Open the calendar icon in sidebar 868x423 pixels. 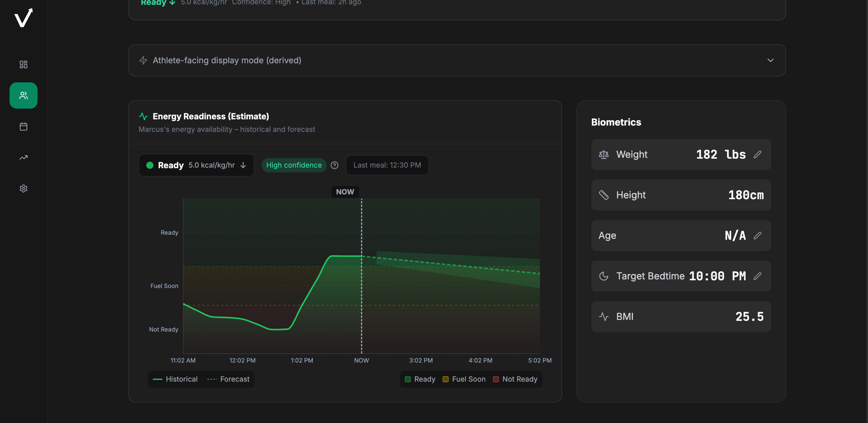[24, 127]
